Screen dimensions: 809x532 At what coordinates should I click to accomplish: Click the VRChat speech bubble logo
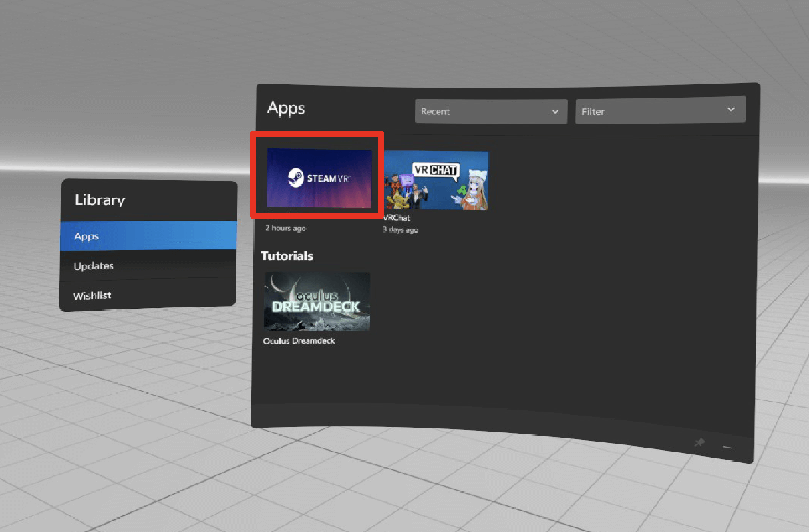(x=436, y=170)
